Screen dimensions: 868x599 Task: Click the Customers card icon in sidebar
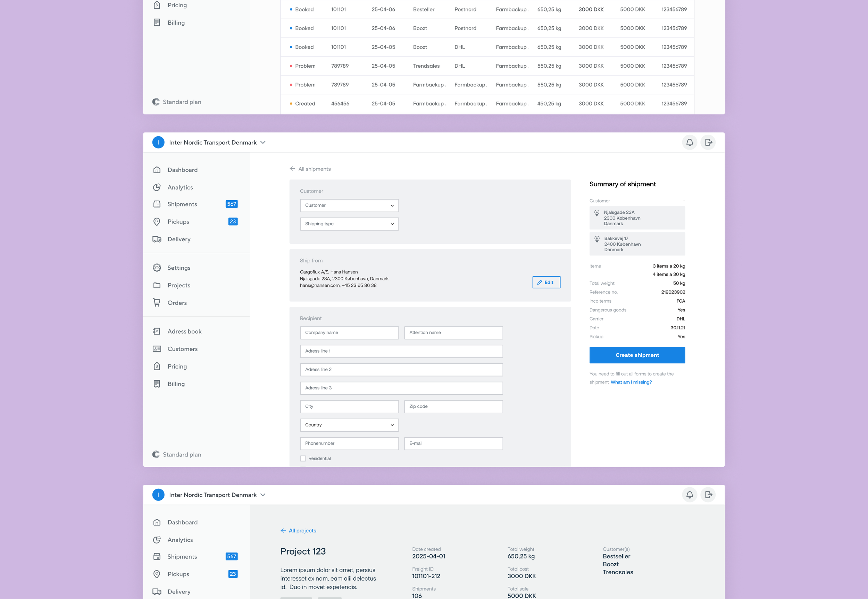coord(157,349)
